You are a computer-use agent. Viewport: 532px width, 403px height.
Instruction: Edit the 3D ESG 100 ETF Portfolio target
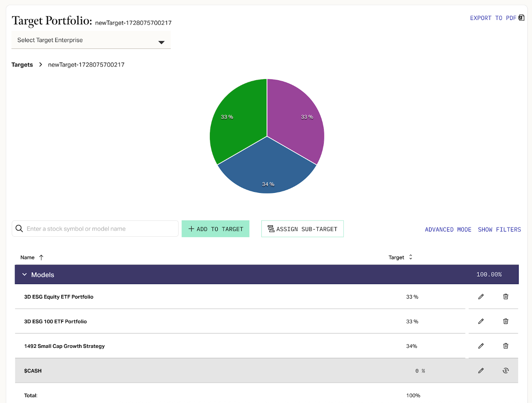481,321
